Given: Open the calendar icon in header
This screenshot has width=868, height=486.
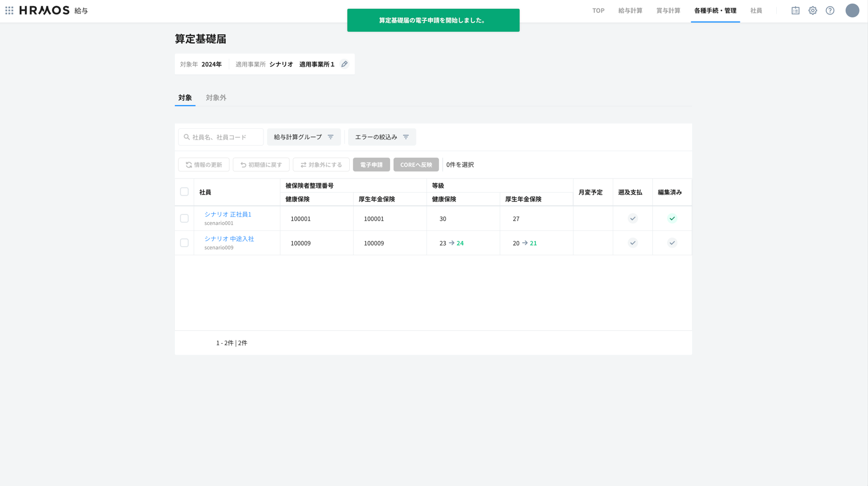Looking at the screenshot, I should (x=795, y=10).
